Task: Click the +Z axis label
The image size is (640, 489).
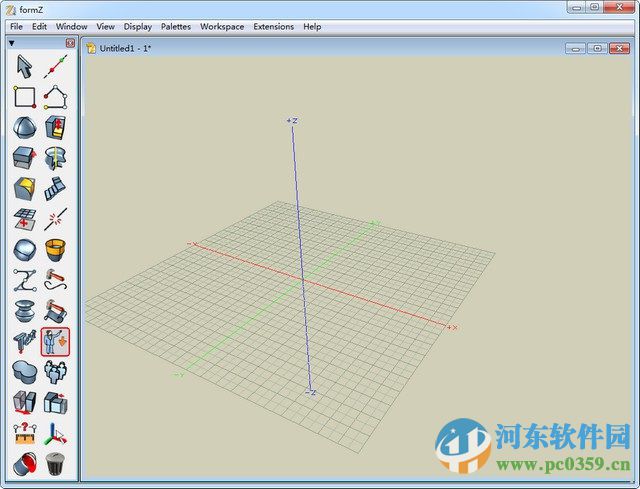Action: tap(292, 120)
